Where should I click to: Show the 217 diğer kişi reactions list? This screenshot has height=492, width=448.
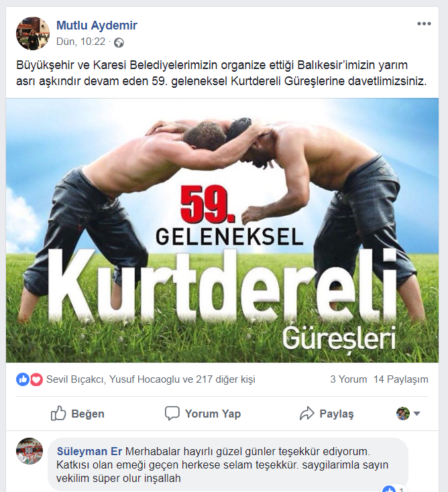coord(225,379)
